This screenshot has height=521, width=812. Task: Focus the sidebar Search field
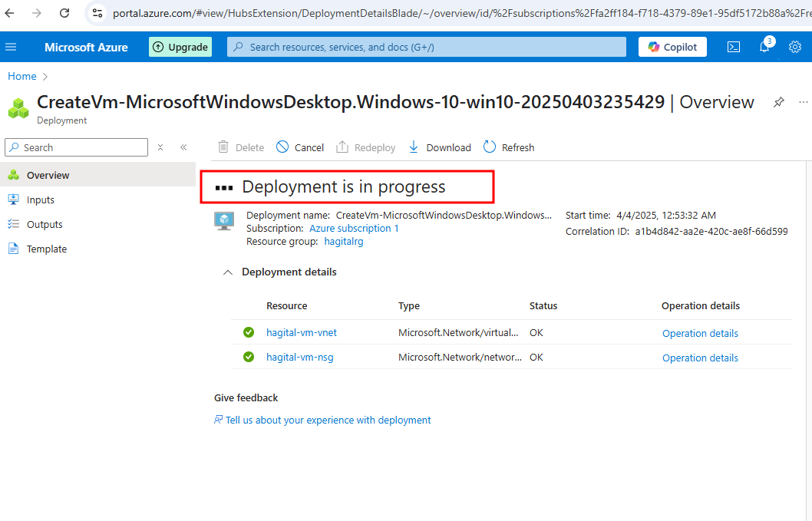76,147
